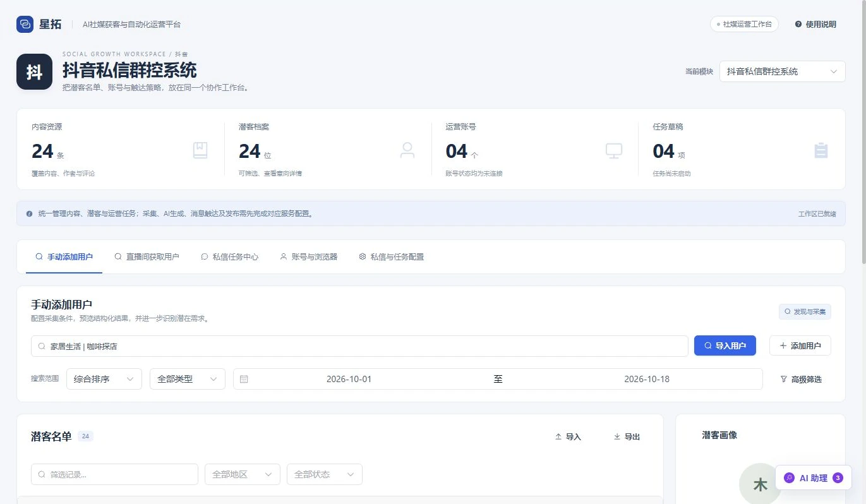Image resolution: width=866 pixels, height=504 pixels.
Task: Click the book icon in 内容资源 card
Action: pyautogui.click(x=200, y=150)
